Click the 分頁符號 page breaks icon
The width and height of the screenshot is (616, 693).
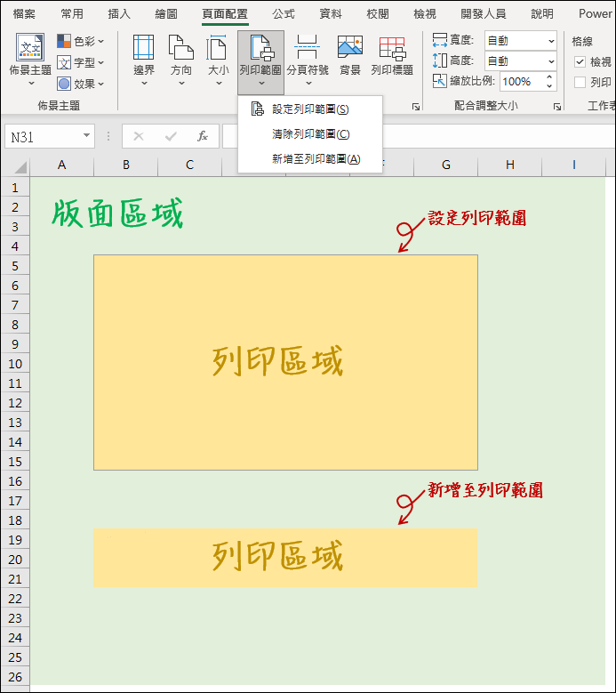[308, 48]
